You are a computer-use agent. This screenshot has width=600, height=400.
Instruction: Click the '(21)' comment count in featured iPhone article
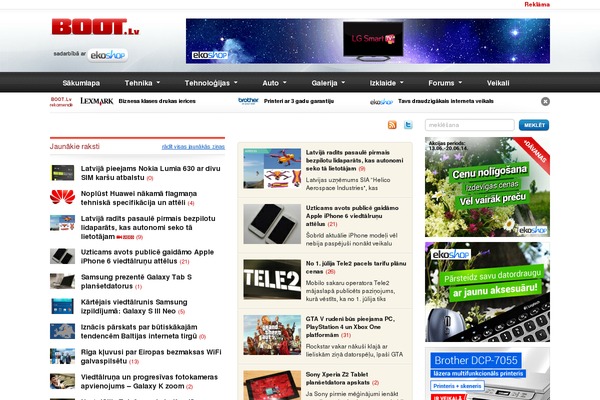tap(332, 224)
